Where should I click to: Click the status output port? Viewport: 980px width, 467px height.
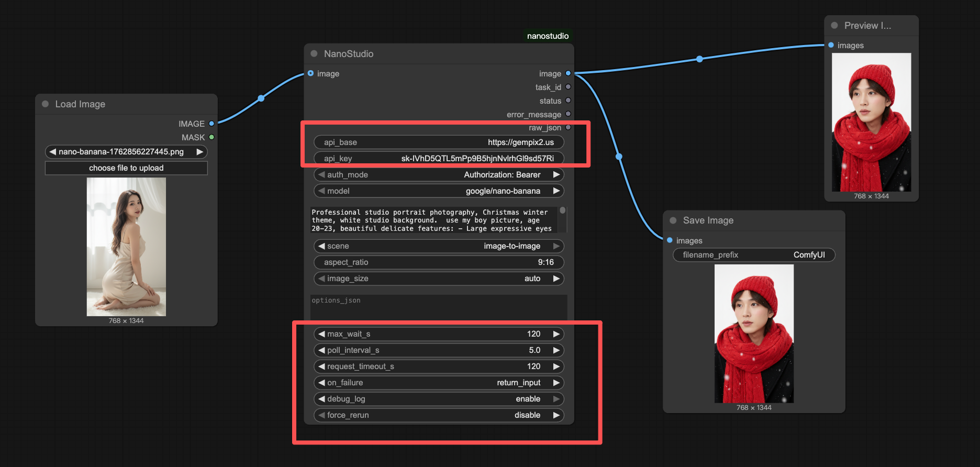coord(568,101)
